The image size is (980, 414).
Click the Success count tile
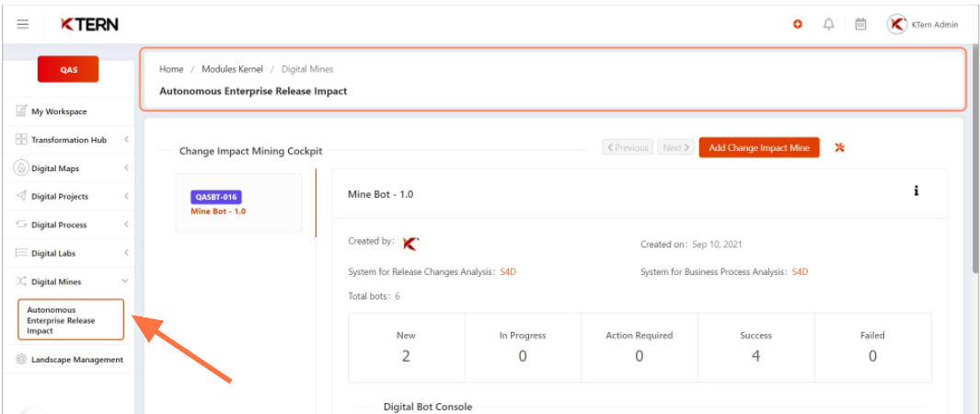coord(755,348)
